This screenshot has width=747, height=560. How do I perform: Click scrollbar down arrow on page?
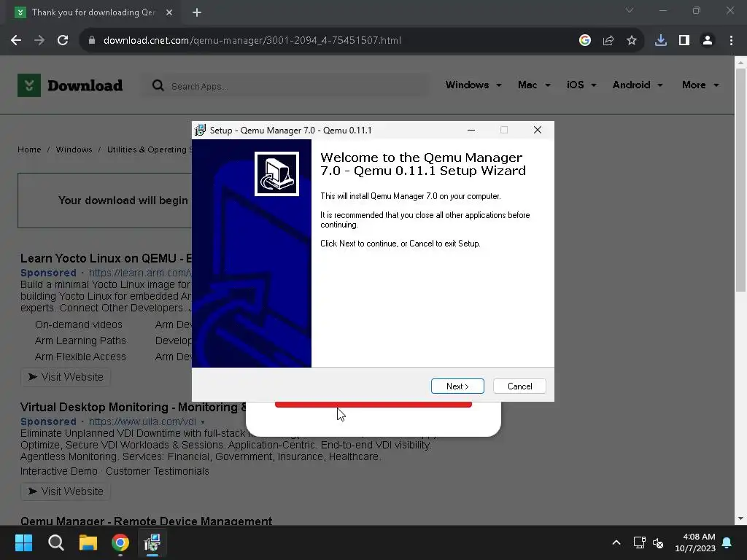(x=740, y=518)
